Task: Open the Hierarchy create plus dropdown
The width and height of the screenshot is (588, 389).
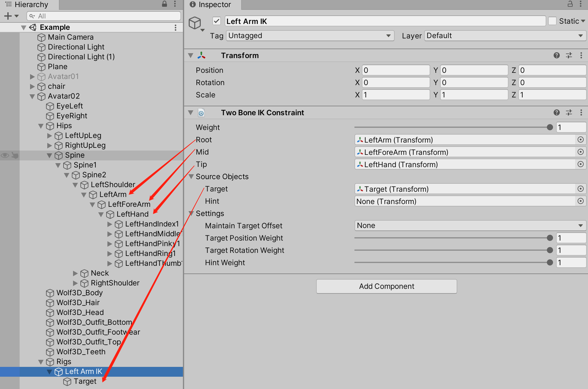Action: click(11, 16)
